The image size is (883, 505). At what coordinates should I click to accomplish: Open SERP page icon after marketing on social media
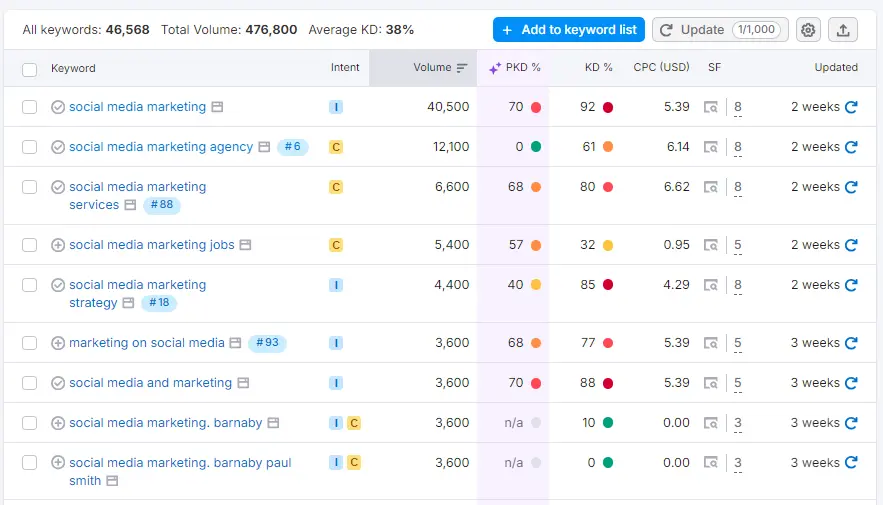tap(235, 343)
